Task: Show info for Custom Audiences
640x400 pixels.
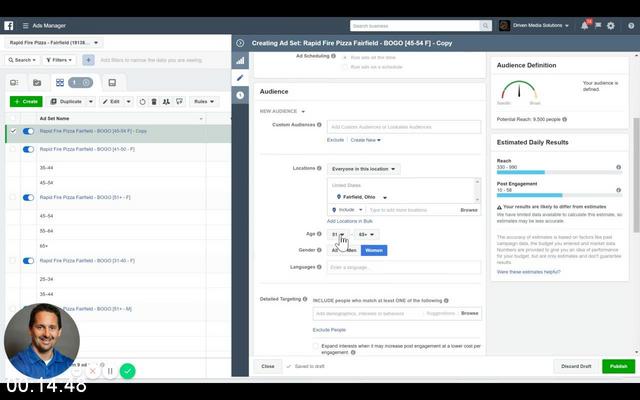Action: pyautogui.click(x=319, y=124)
